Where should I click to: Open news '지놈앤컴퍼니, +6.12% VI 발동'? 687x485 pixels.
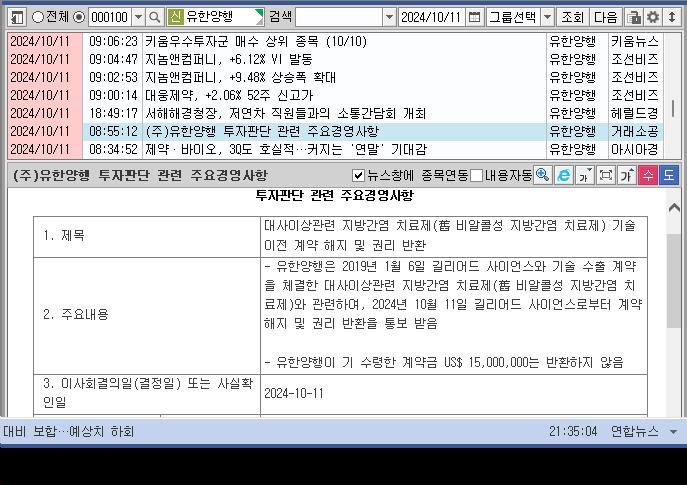228,59
